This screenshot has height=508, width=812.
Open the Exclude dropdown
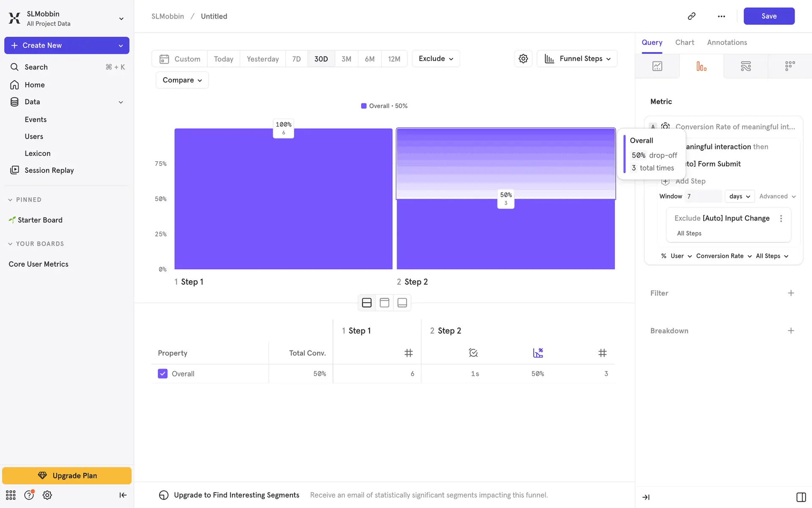click(x=436, y=58)
